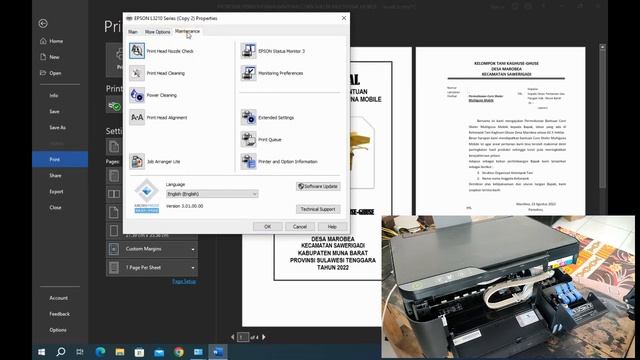The height and width of the screenshot is (360, 640).
Task: Open Microsoft Store from taskbar
Action: point(139,351)
